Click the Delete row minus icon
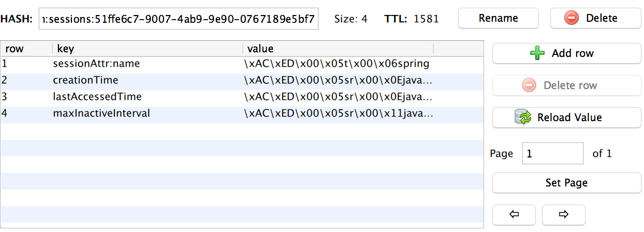The height and width of the screenshot is (232, 644). [529, 85]
